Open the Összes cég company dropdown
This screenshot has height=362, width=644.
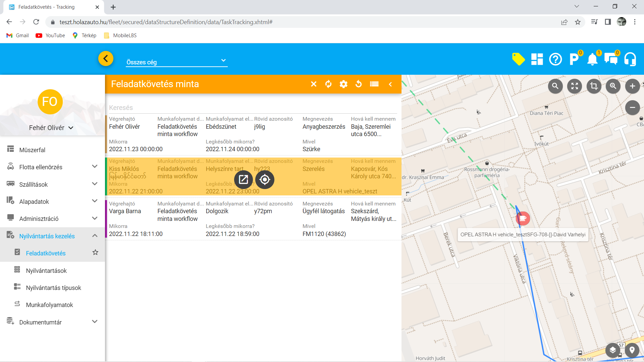click(176, 61)
